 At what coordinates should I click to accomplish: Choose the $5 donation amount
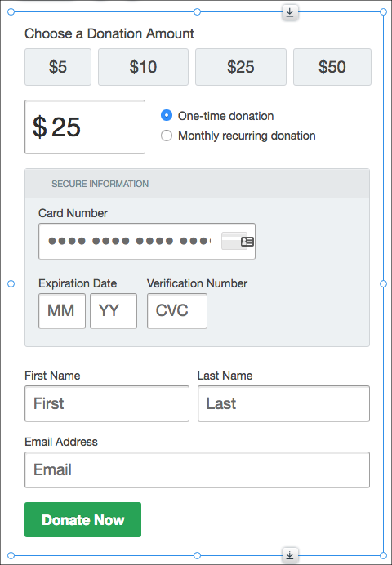(58, 67)
